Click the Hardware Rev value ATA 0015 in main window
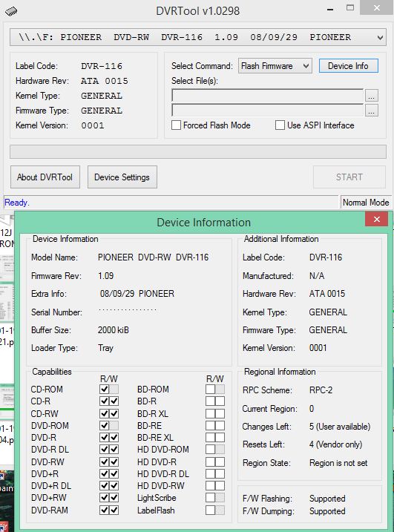This screenshot has height=532, width=394. click(x=105, y=81)
